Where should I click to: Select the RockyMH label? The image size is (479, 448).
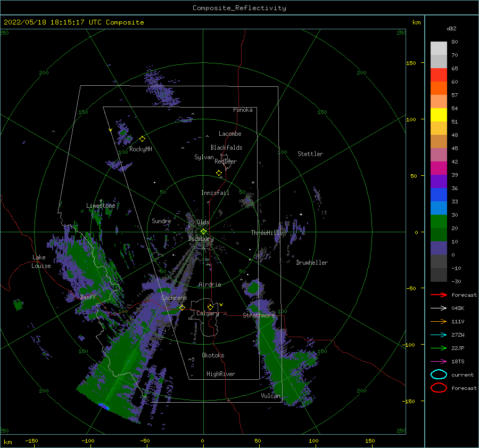tap(141, 149)
